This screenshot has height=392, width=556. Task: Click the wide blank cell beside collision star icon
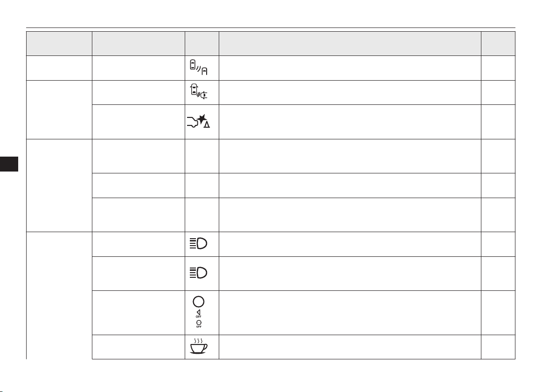click(x=350, y=122)
